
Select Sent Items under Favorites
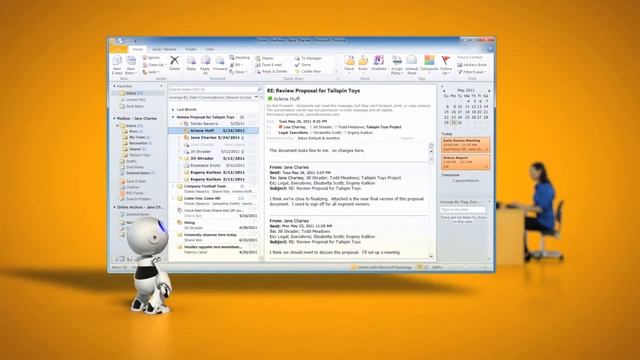131,106
